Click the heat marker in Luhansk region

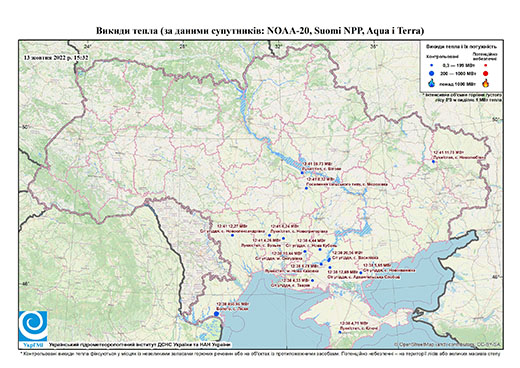point(433,161)
